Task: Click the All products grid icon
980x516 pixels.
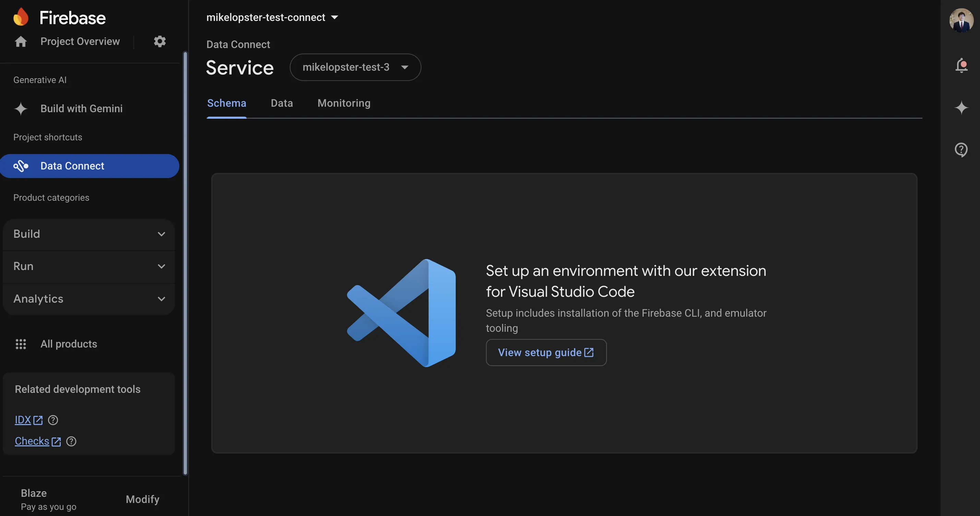Action: coord(21,344)
